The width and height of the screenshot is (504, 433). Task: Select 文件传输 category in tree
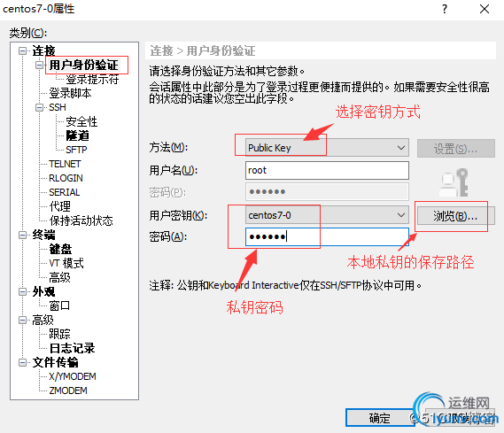[55, 362]
